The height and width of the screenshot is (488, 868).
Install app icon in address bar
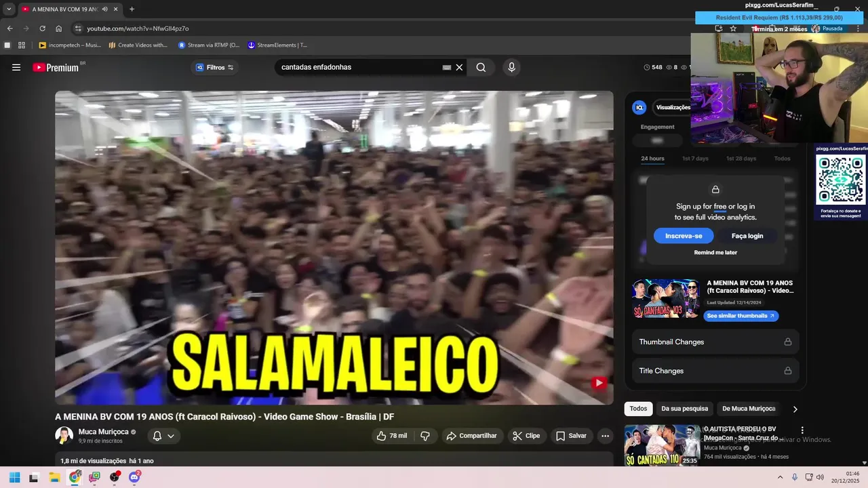(718, 28)
